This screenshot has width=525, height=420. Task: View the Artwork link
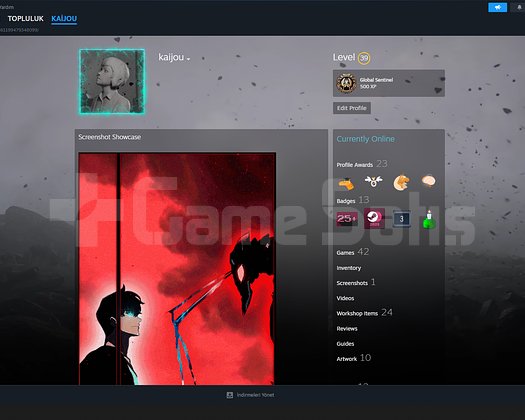click(x=347, y=359)
